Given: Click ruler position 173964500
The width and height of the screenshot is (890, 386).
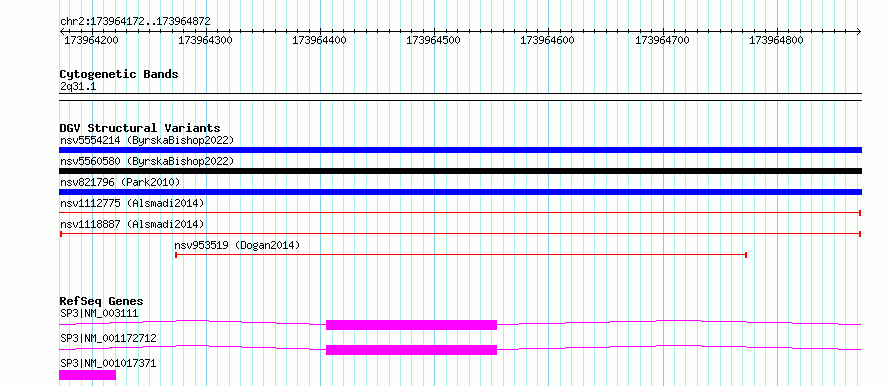Looking at the screenshot, I should pos(434,40).
